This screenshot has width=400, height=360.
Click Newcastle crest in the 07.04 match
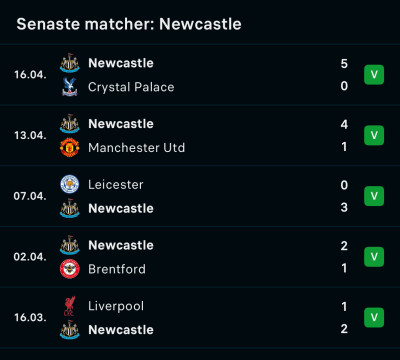click(x=70, y=208)
